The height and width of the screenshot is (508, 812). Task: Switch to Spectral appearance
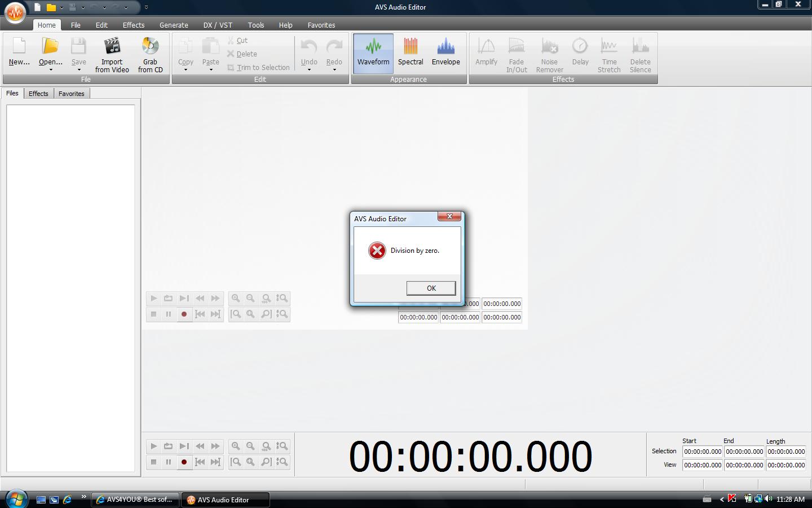[x=411, y=54]
